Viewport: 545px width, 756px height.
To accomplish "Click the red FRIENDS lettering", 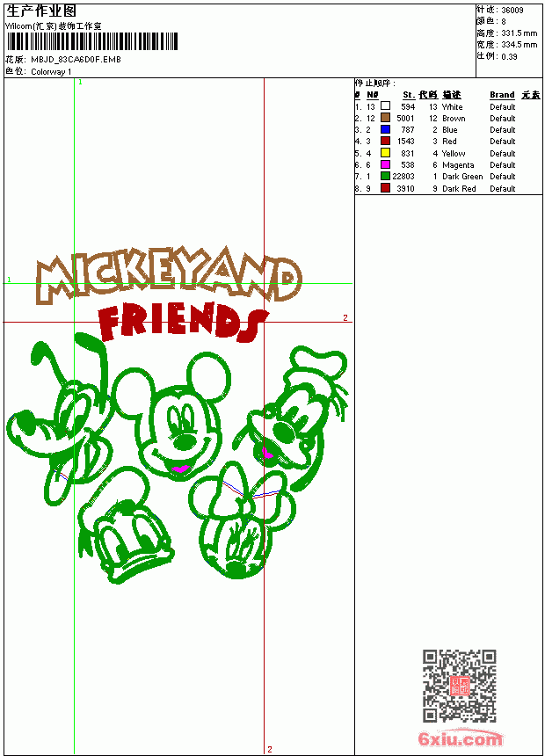I will pyautogui.click(x=182, y=322).
